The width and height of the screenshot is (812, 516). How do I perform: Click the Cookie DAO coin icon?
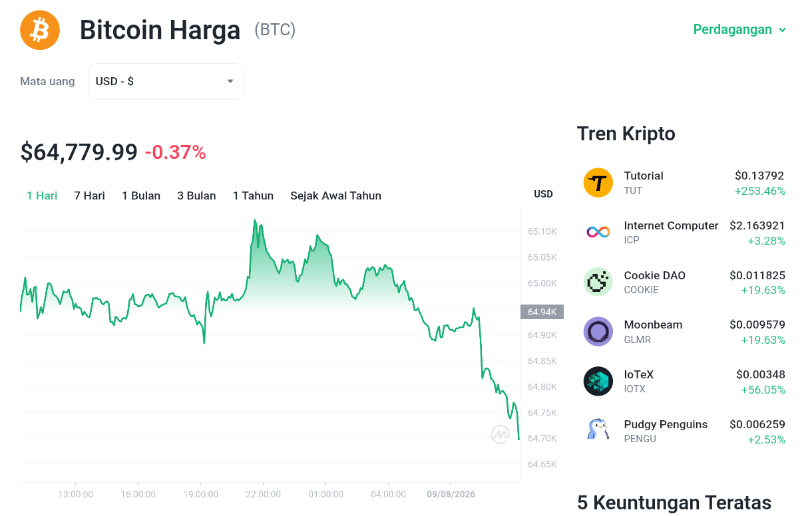pos(598,282)
